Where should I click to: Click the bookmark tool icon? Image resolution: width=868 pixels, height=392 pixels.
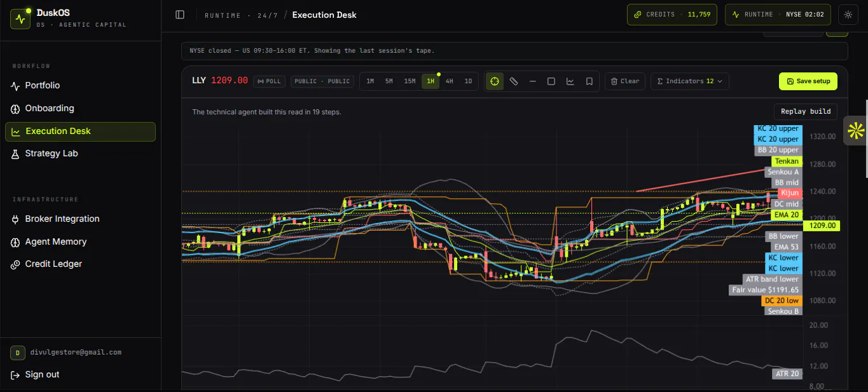(x=589, y=81)
